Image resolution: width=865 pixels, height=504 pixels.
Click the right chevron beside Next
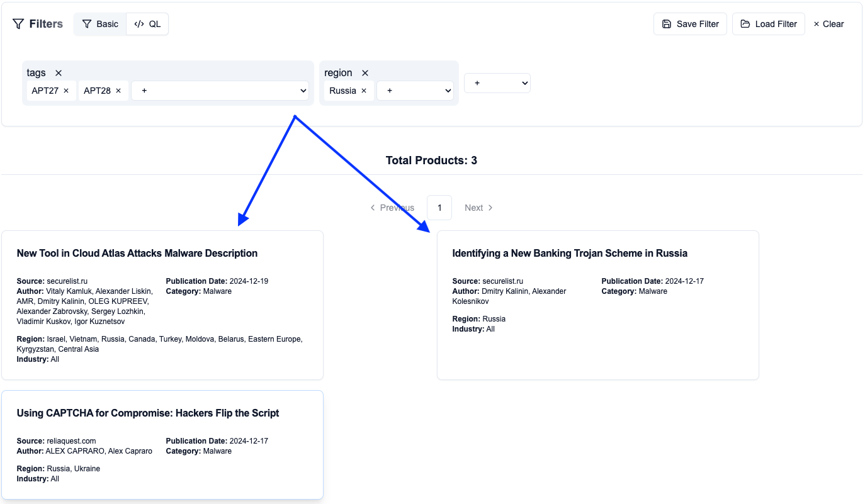(490, 207)
